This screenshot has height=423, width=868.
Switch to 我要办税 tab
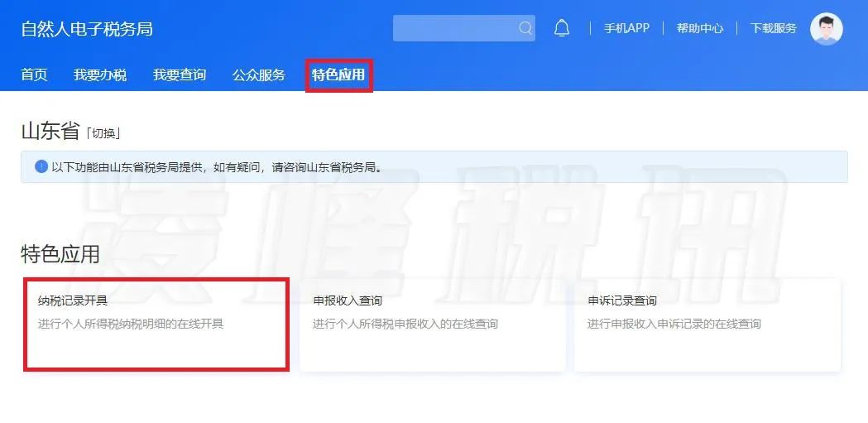[100, 75]
